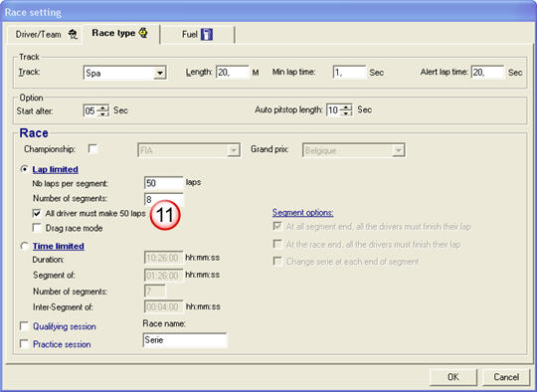Click the Qualifying session label
The width and height of the screenshot is (537, 392).
(x=65, y=326)
